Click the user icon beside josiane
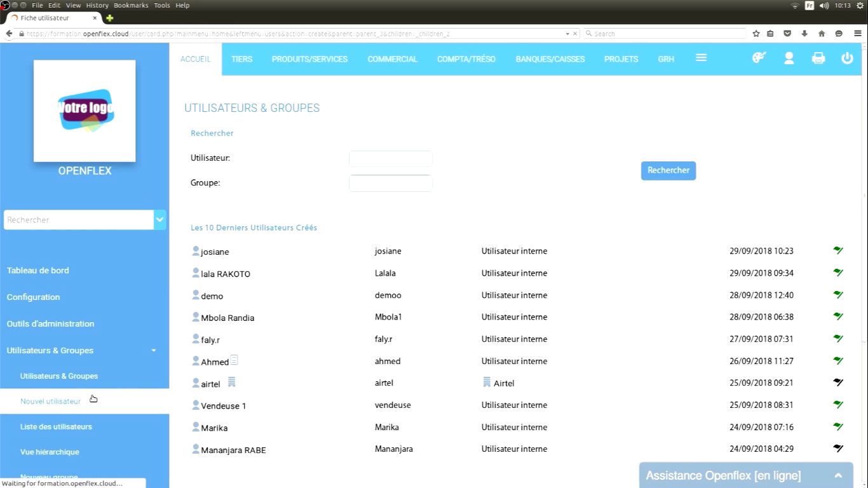Screen dimensions: 868x488 [x=196, y=251]
